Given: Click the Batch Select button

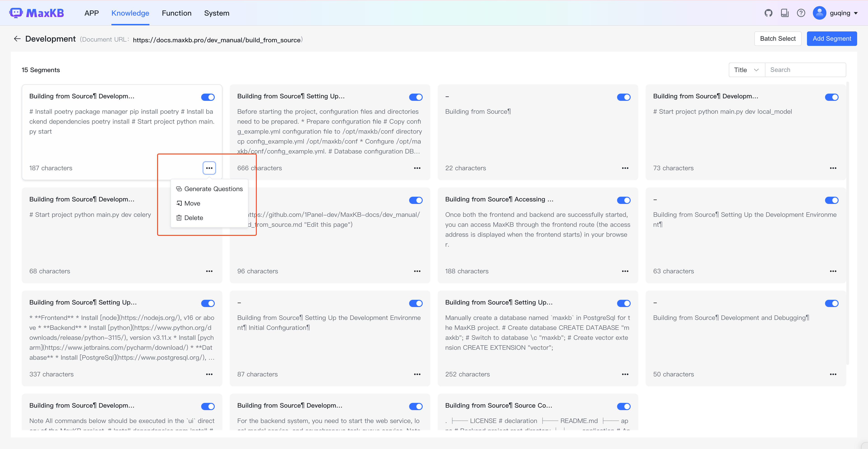Looking at the screenshot, I should tap(778, 39).
